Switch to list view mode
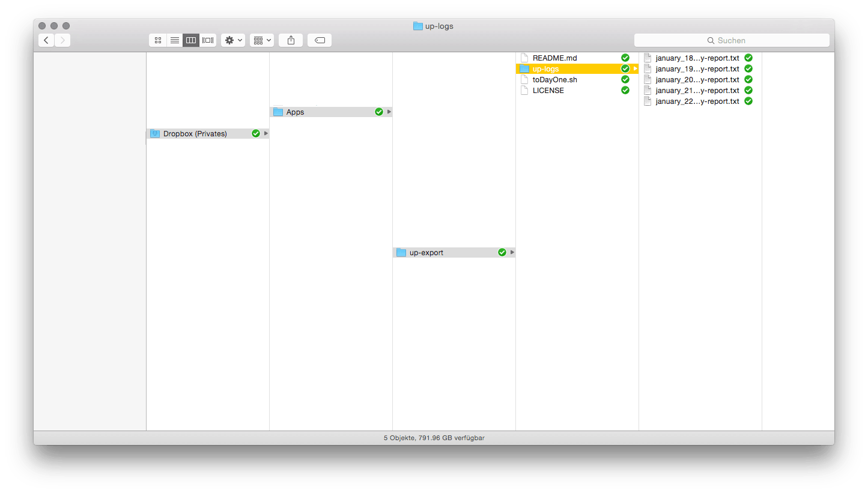Screen dimensions: 868x493 (x=174, y=40)
